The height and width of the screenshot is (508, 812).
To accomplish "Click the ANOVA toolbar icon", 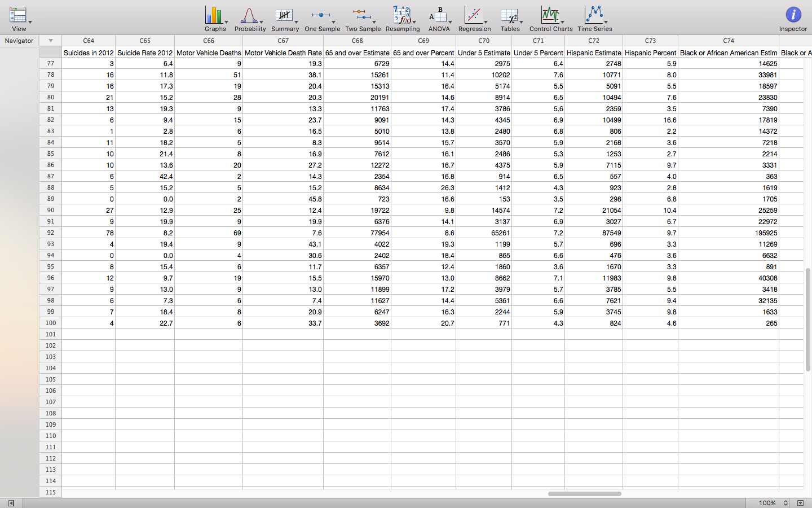I will tap(439, 19).
